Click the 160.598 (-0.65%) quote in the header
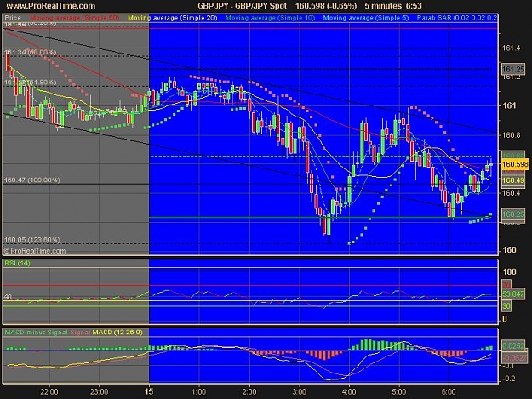 click(326, 6)
